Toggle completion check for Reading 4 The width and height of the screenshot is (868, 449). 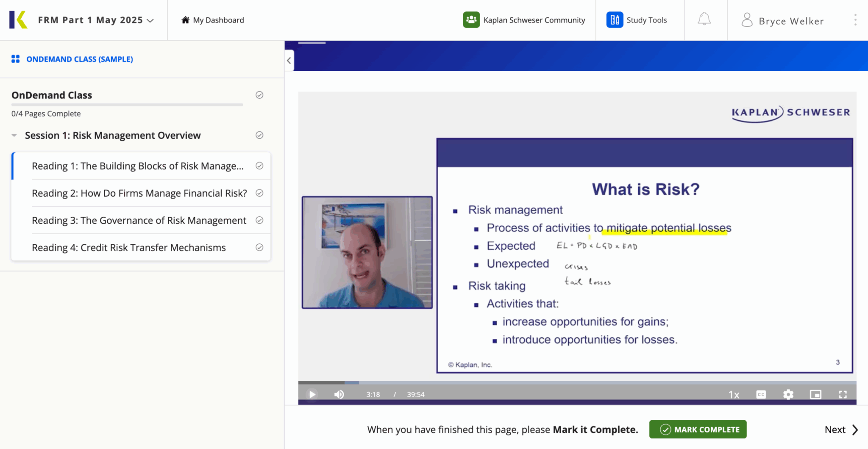pos(259,247)
